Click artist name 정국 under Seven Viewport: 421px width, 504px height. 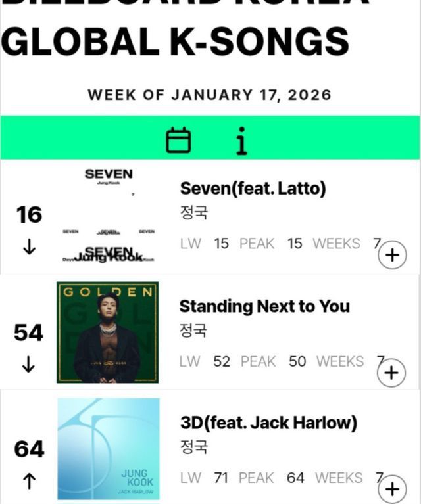click(193, 214)
